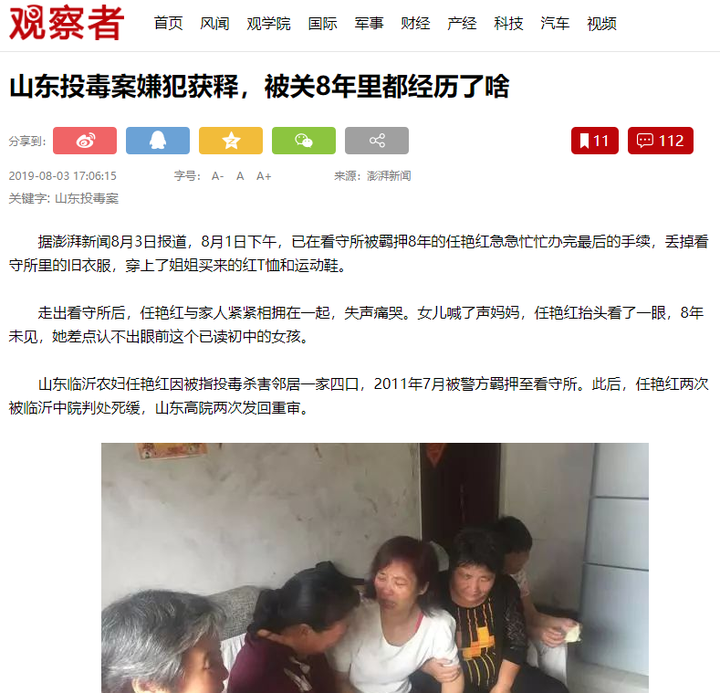720x693 pixels.
Task: Open the 观学院 section
Action: (x=268, y=23)
